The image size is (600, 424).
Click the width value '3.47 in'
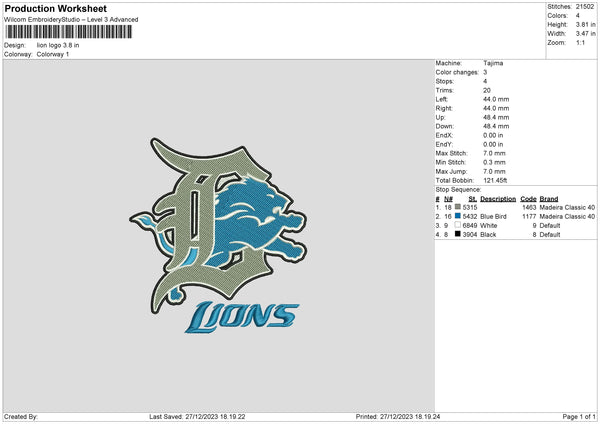point(585,34)
